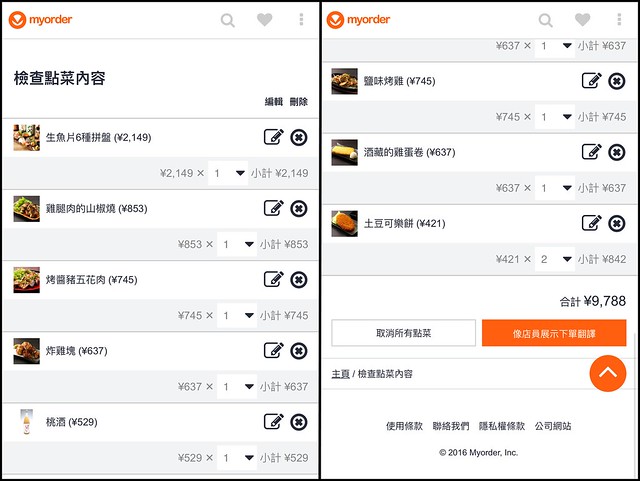Click search icon in left header

[x=228, y=20]
